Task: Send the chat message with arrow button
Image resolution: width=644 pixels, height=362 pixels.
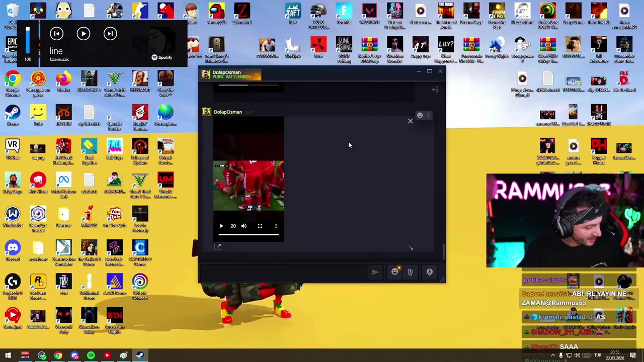Action: (x=375, y=272)
